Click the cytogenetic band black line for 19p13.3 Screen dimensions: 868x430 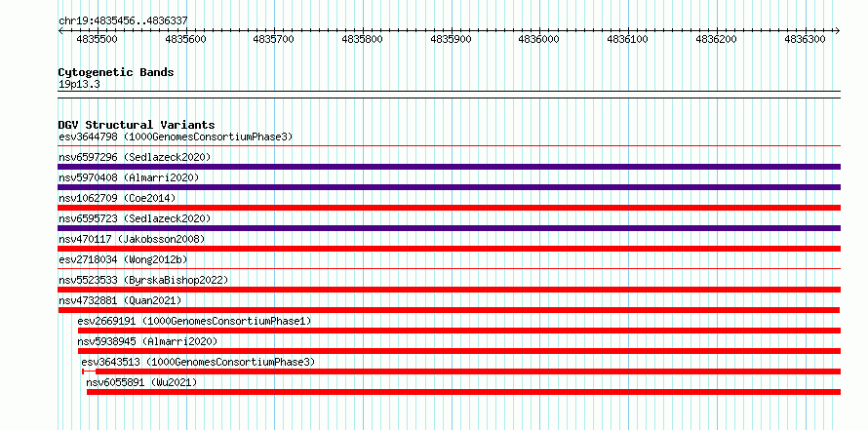tap(449, 94)
